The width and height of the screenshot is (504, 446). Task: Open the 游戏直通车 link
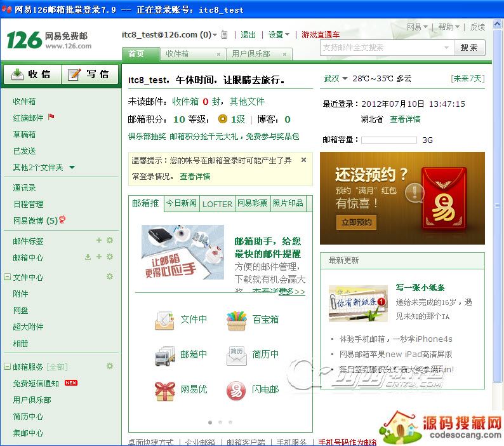tap(321, 35)
